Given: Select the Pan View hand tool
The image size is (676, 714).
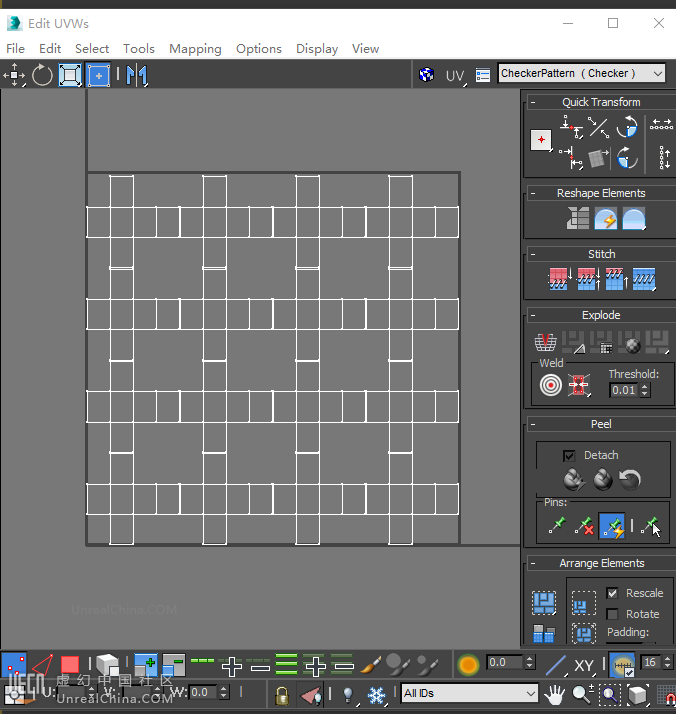Looking at the screenshot, I should click(554, 695).
